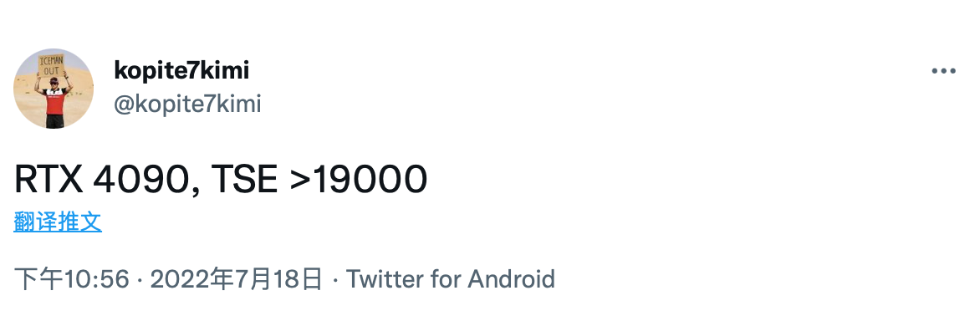This screenshot has width=980, height=316.
Task: Click the ICEMAN OUT sign in the avatar
Action: tap(50, 65)
